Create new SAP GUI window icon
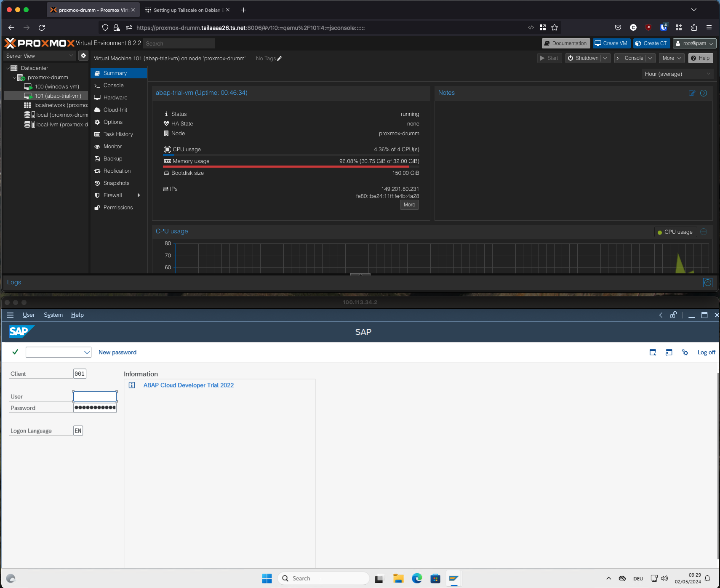The width and height of the screenshot is (720, 588). click(653, 353)
